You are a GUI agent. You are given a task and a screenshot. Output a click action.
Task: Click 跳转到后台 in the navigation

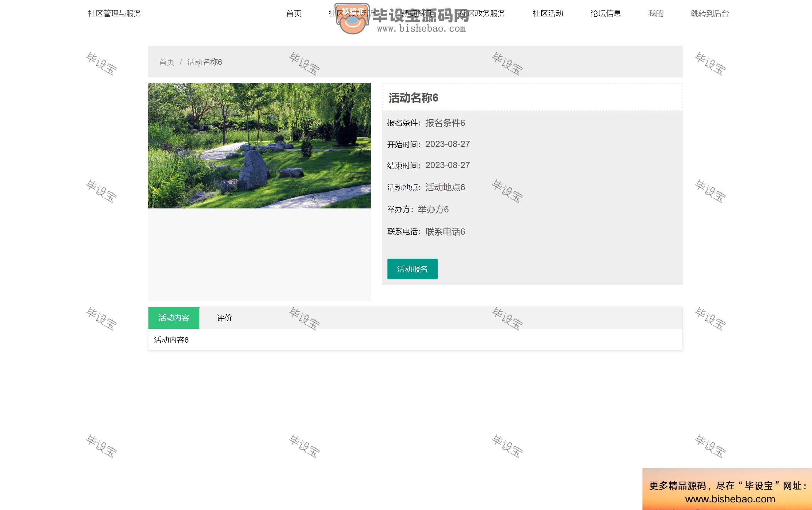[710, 13]
